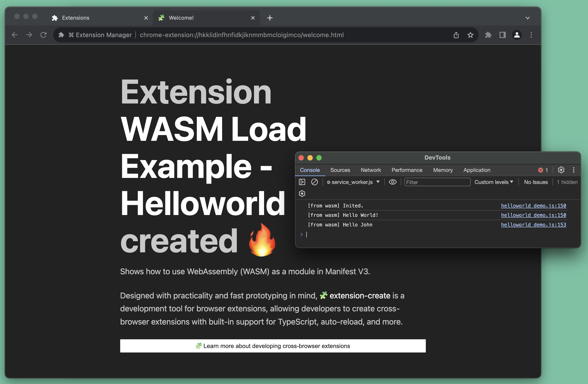Select '[from wasm] Hello World!' log line
The image size is (588, 384).
click(343, 215)
